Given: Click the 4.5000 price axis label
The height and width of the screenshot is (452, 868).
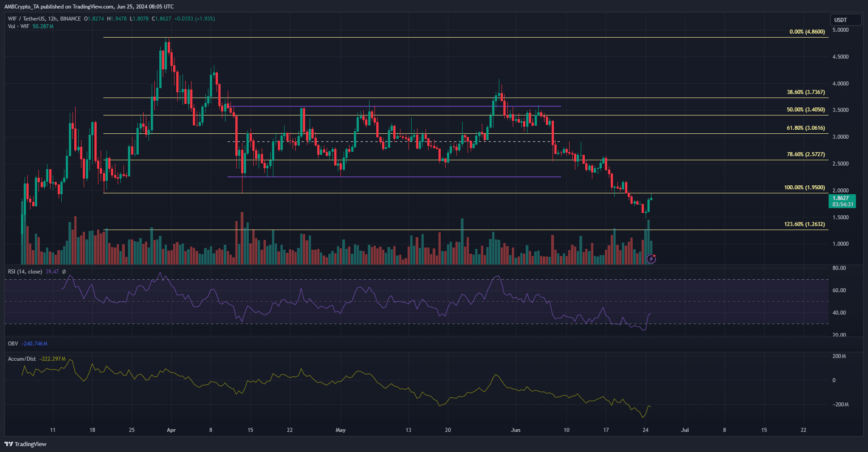Looking at the screenshot, I should click(840, 57).
